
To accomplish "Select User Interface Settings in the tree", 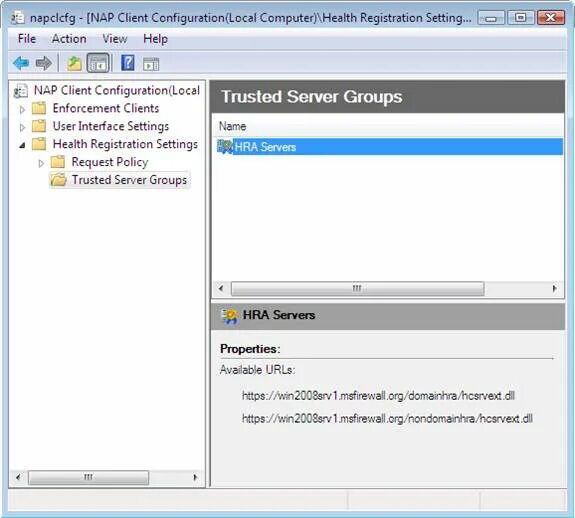I will click(x=111, y=126).
